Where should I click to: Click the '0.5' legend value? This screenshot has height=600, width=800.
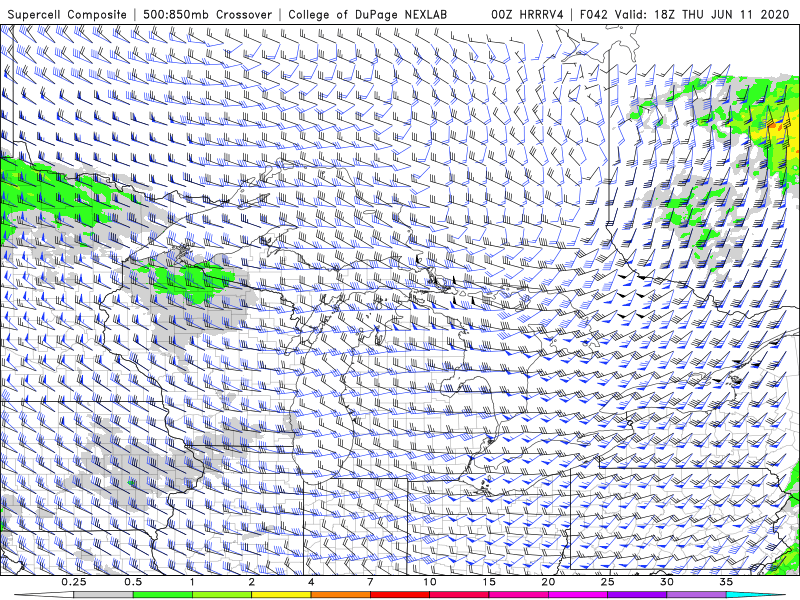coord(133,582)
